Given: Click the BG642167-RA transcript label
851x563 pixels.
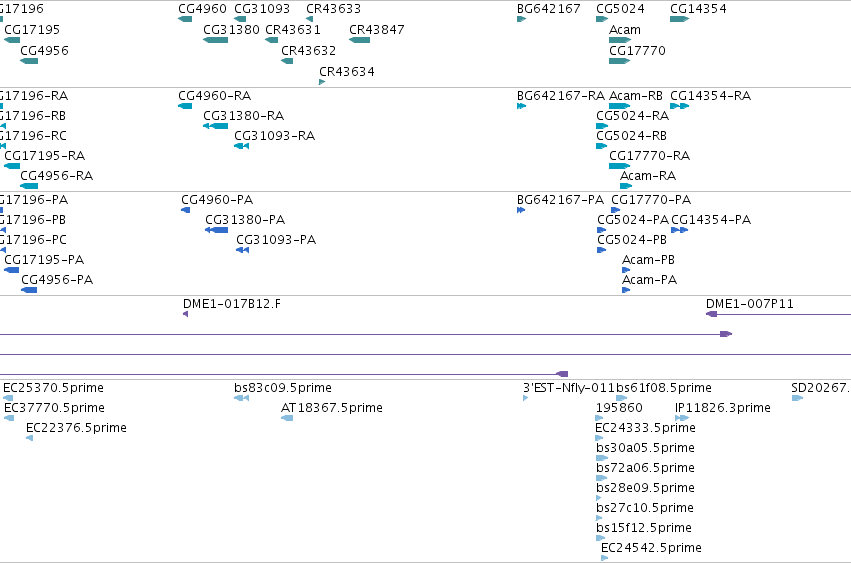Looking at the screenshot, I should click(561, 96).
